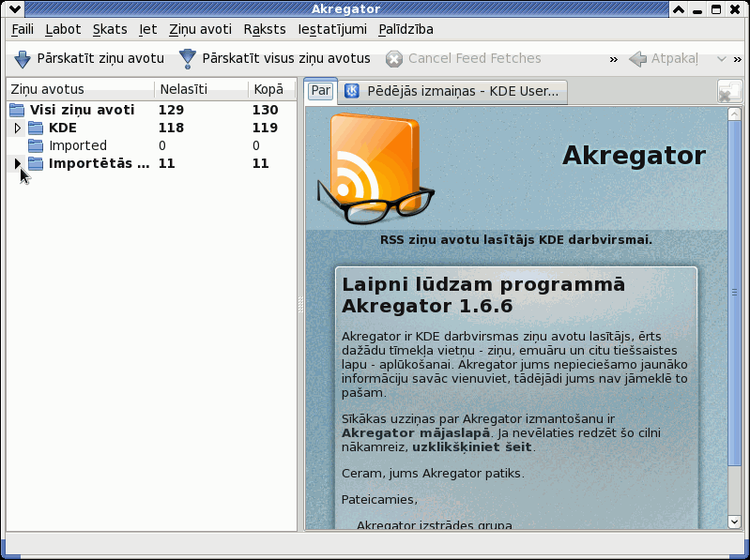This screenshot has height=560, width=750.
Task: Click Pārskatīt visus ziņu avotus label
Action: 286,58
